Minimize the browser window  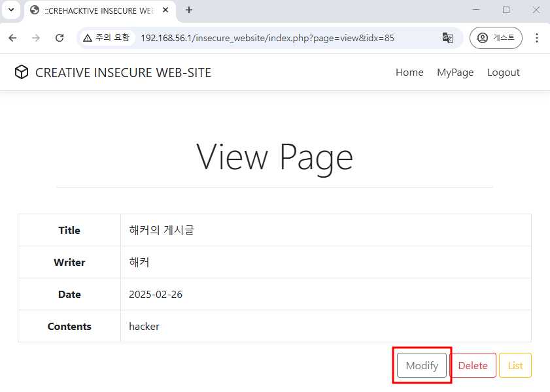(476, 10)
